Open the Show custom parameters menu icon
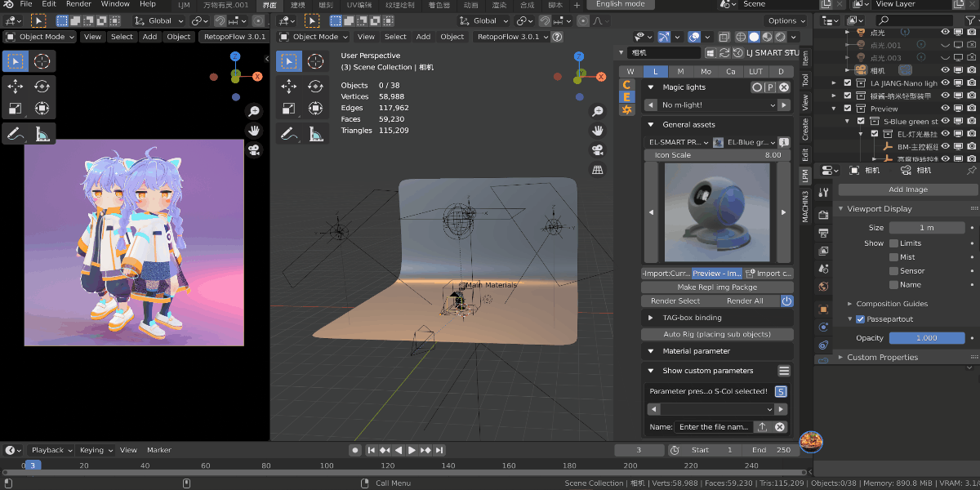980x490 pixels. point(784,371)
